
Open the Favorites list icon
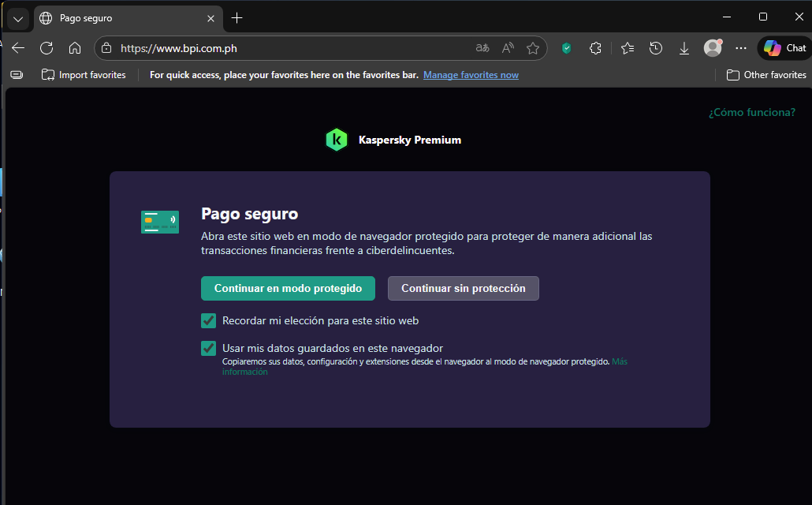[627, 48]
